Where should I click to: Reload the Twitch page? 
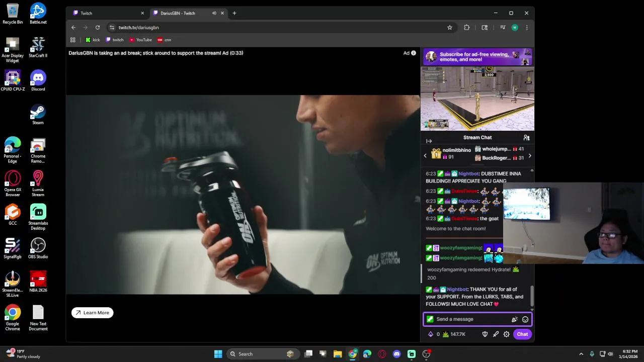click(x=98, y=28)
